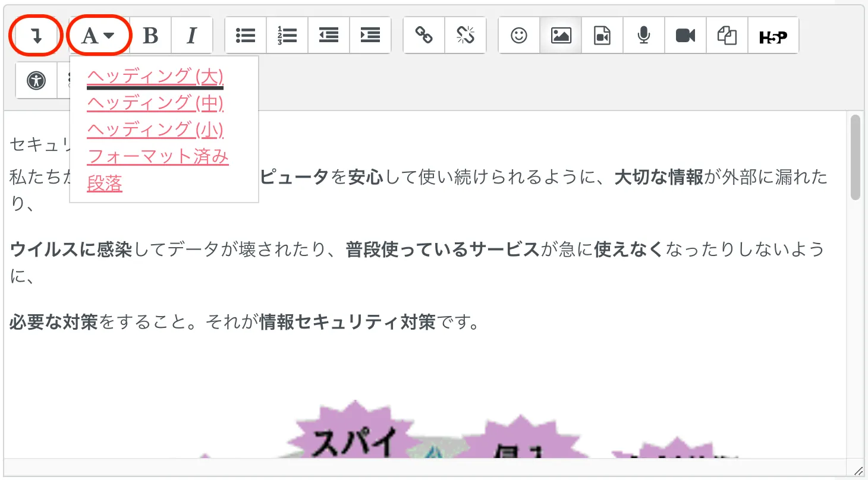Screen dimensions: 868x480
Task: Remove link using unlink icon
Action: pyautogui.click(x=465, y=36)
